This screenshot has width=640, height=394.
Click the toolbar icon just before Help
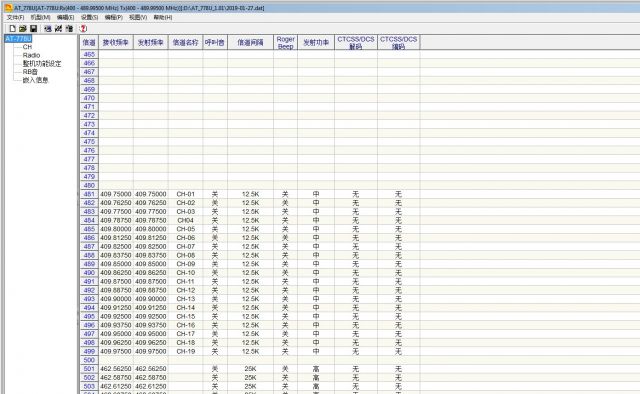[x=69, y=28]
